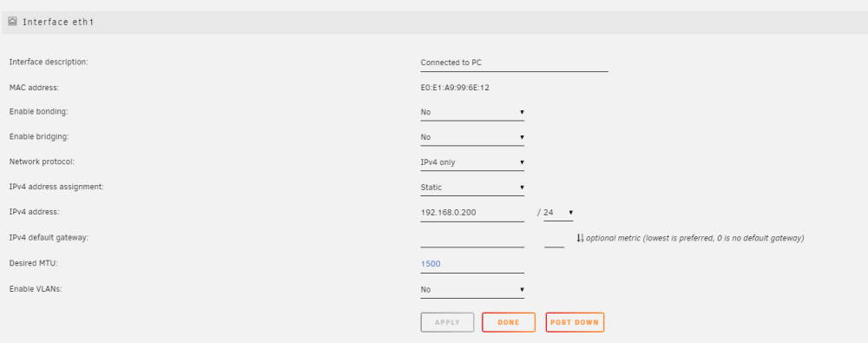Click the metric sort icon beside gateway
The height and width of the screenshot is (343, 868).
tap(580, 238)
